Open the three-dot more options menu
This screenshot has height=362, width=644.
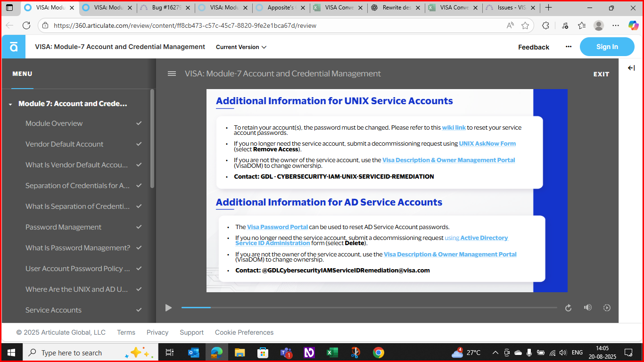[x=569, y=47]
